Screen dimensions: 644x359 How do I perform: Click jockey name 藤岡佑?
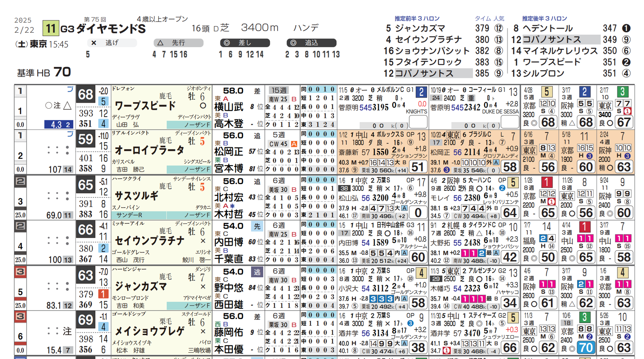coord(229,332)
